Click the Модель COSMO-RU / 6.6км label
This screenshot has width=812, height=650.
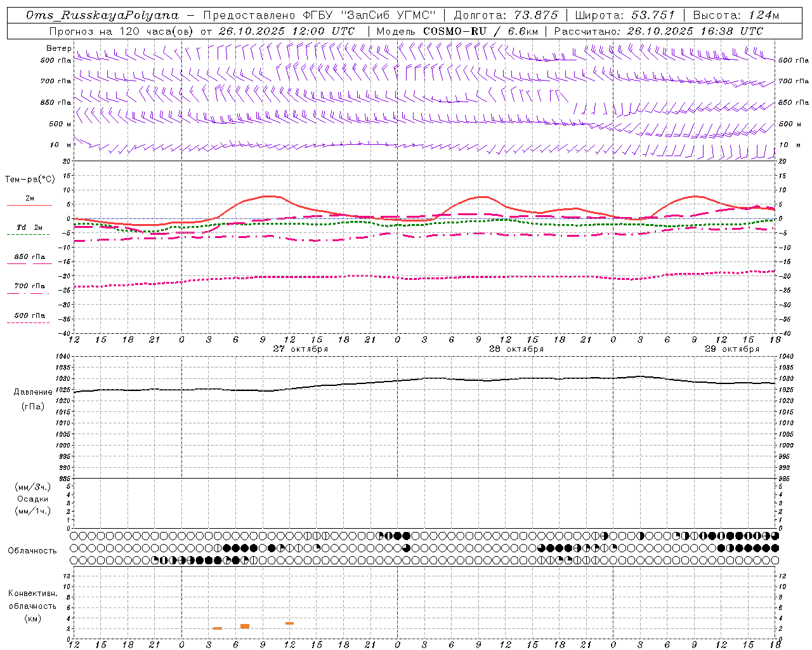tap(457, 31)
